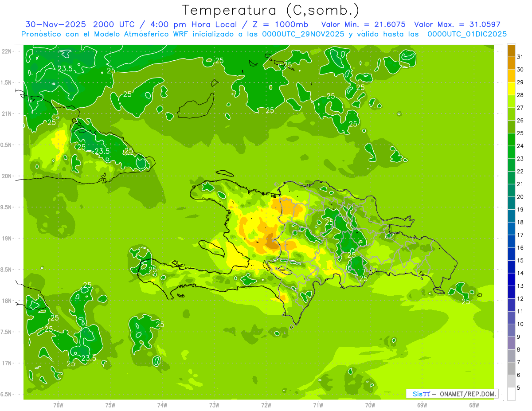Click the longitude label "75W"
The height and width of the screenshot is (411, 532).
coord(110,405)
